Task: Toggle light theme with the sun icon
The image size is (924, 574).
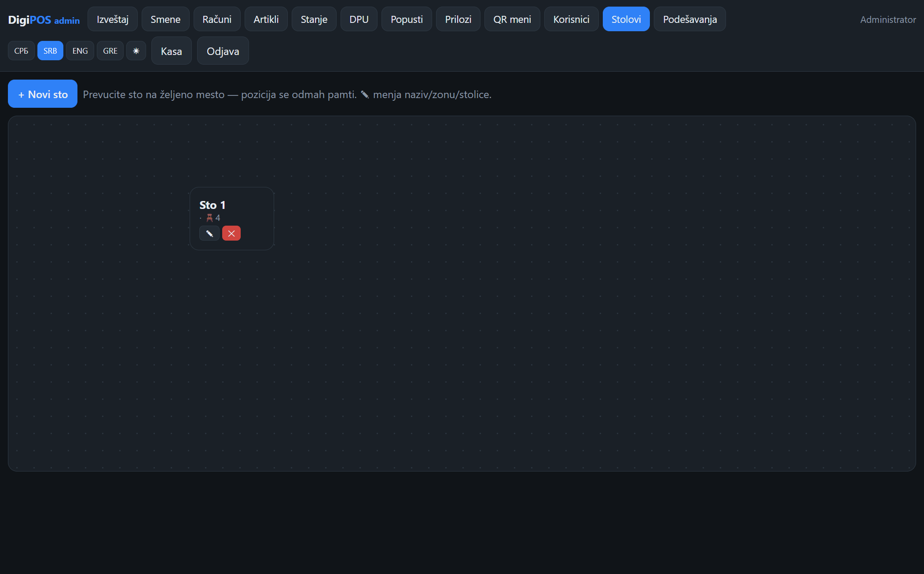Action: 136,51
